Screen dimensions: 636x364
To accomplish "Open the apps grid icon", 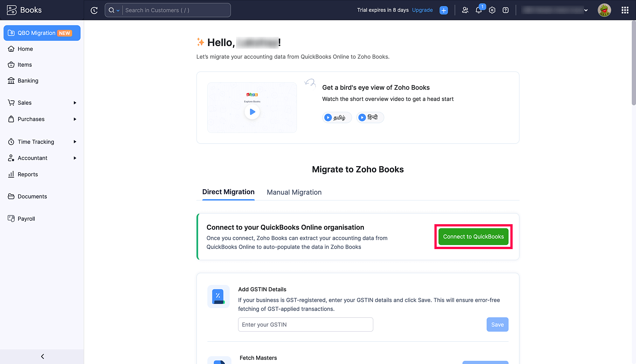I will click(625, 10).
